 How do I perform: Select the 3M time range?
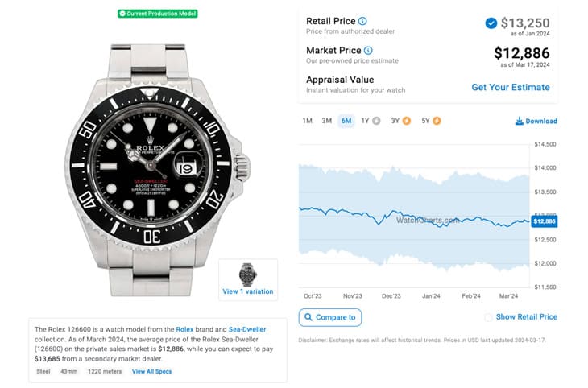(327, 121)
